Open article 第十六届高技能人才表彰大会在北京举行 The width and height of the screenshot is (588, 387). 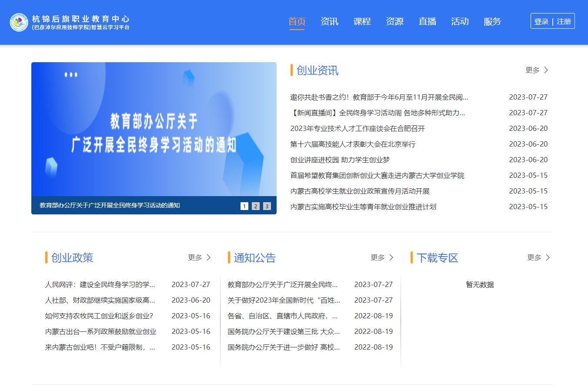(x=353, y=144)
